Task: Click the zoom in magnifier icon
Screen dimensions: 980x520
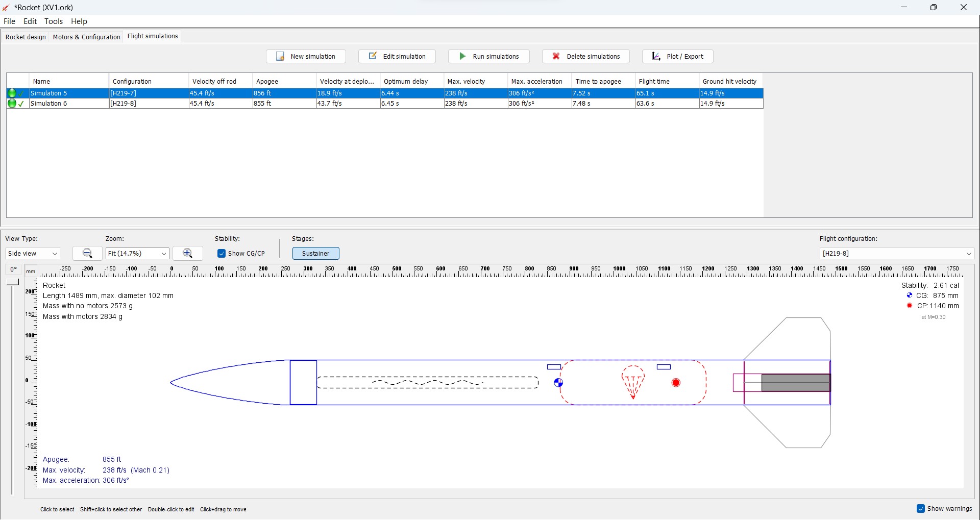Action: click(x=188, y=254)
